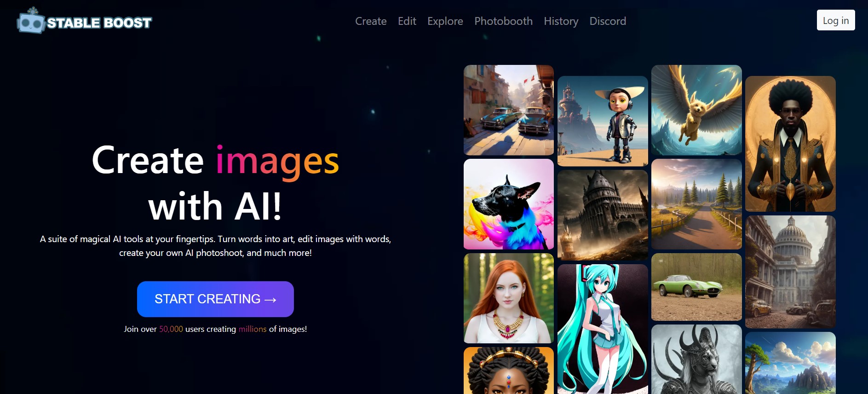868x394 pixels.
Task: Open the grayscale horned lion warrior thumbnail
Action: point(696,359)
